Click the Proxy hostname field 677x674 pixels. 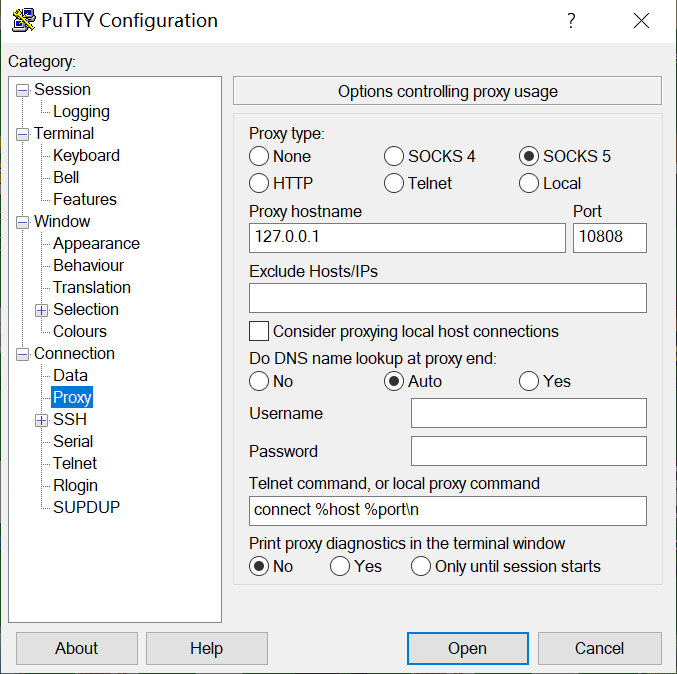coord(407,238)
